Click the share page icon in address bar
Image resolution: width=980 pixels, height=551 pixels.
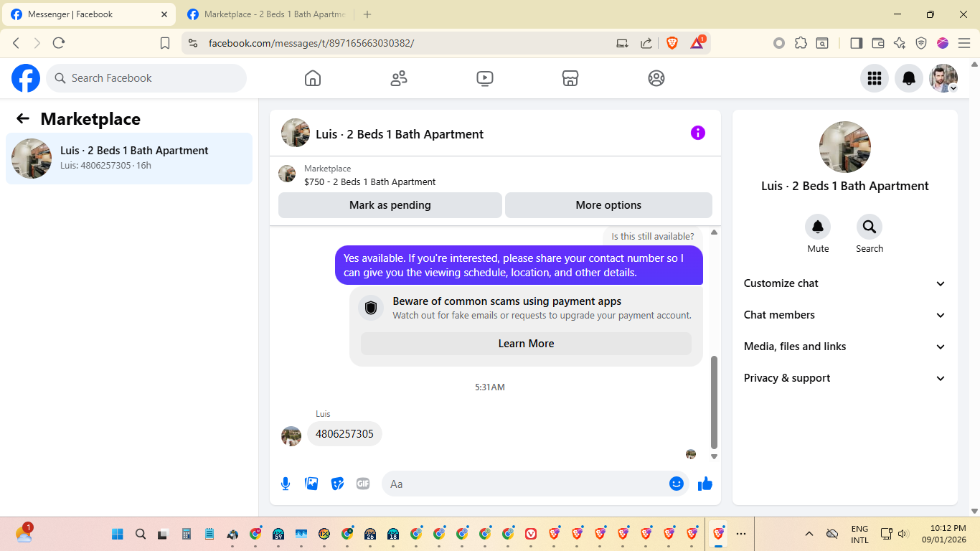[646, 43]
